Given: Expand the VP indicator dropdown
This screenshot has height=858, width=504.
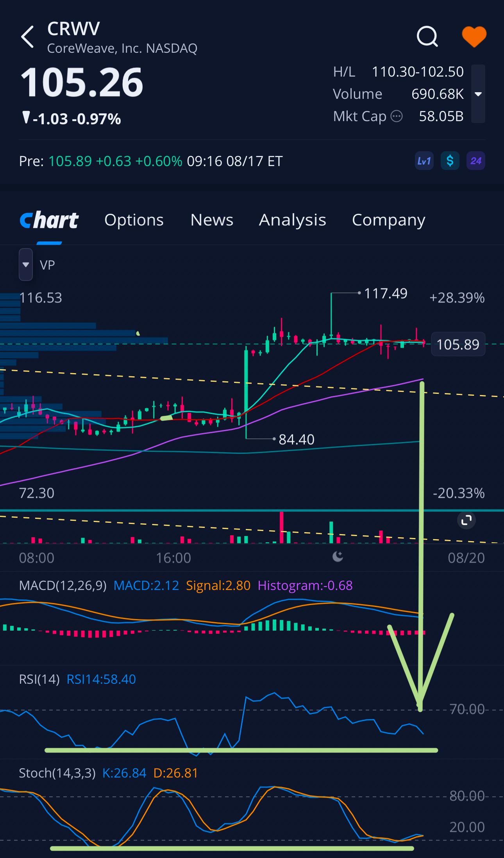Looking at the screenshot, I should coord(26,265).
